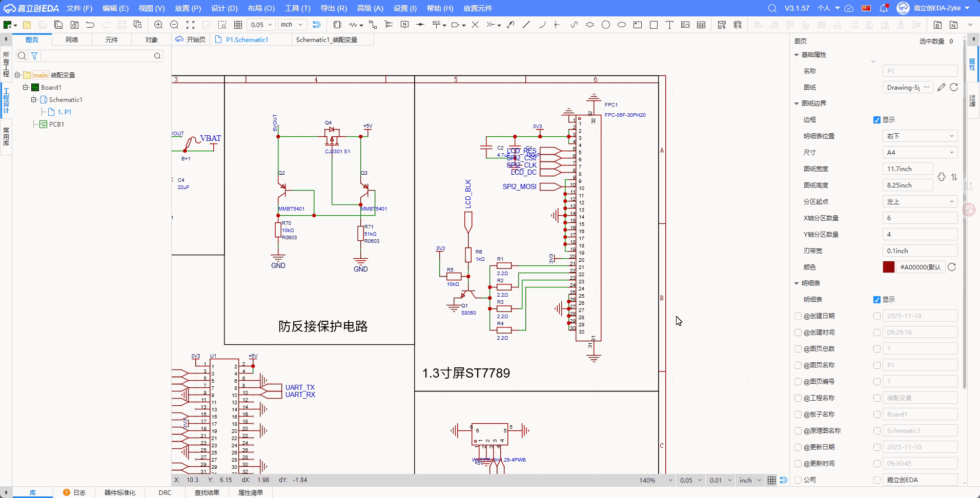
Task: Enable the @创建日期 checkbox
Action: pos(798,316)
